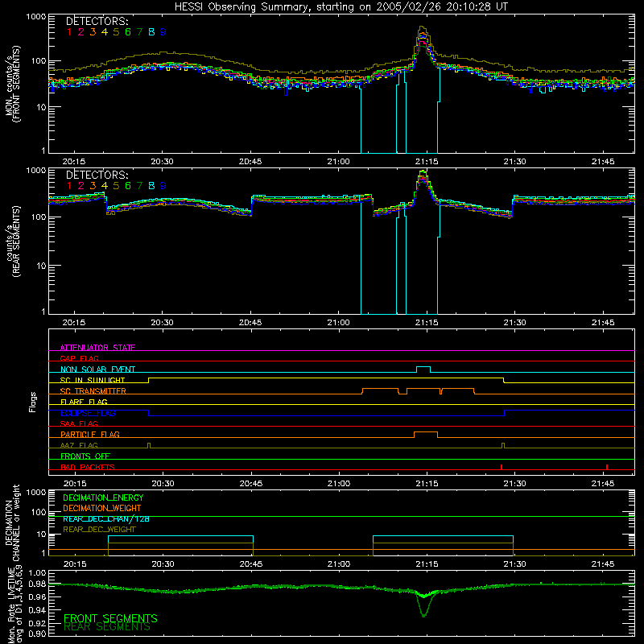Click dark green detector 7 in rear segments legend
This screenshot has width=644, height=644.
[x=139, y=186]
